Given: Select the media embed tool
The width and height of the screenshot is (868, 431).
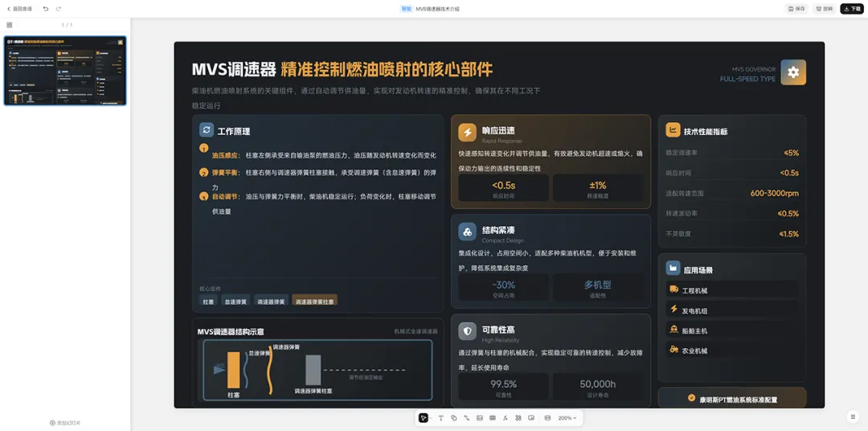Looking at the screenshot, I should click(531, 417).
